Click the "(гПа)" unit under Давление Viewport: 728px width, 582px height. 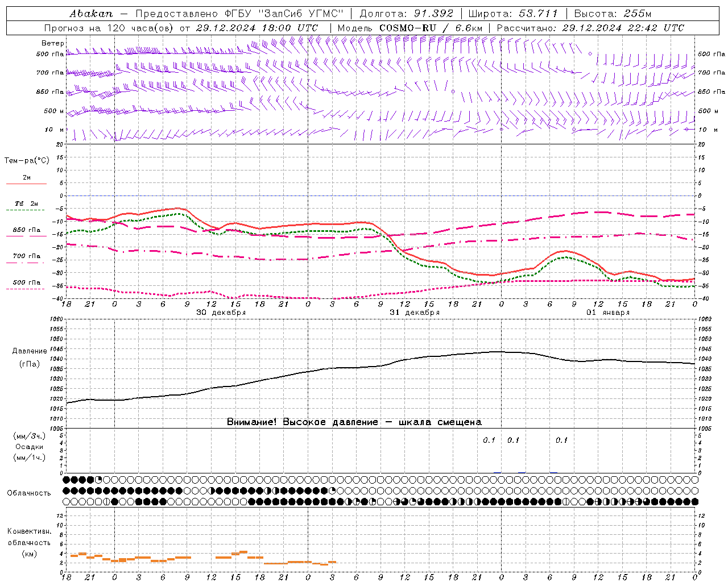tap(30, 364)
